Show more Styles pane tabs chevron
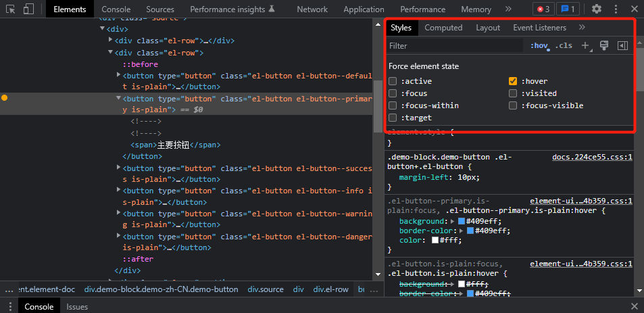 (582, 28)
